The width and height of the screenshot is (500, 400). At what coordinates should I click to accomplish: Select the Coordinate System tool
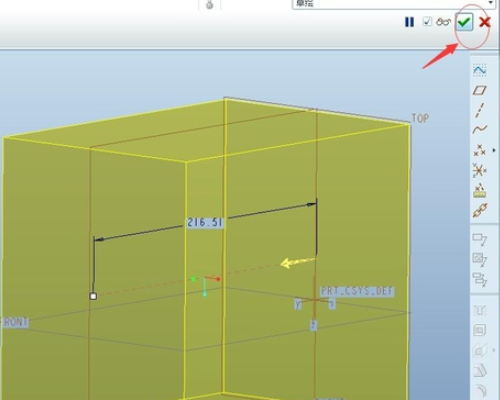click(x=480, y=171)
